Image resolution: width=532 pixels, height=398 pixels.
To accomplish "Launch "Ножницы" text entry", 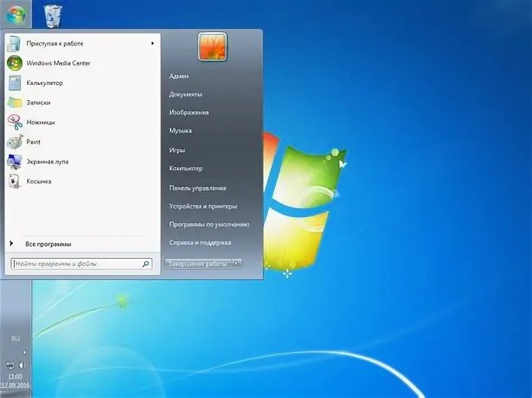I will (x=40, y=122).
